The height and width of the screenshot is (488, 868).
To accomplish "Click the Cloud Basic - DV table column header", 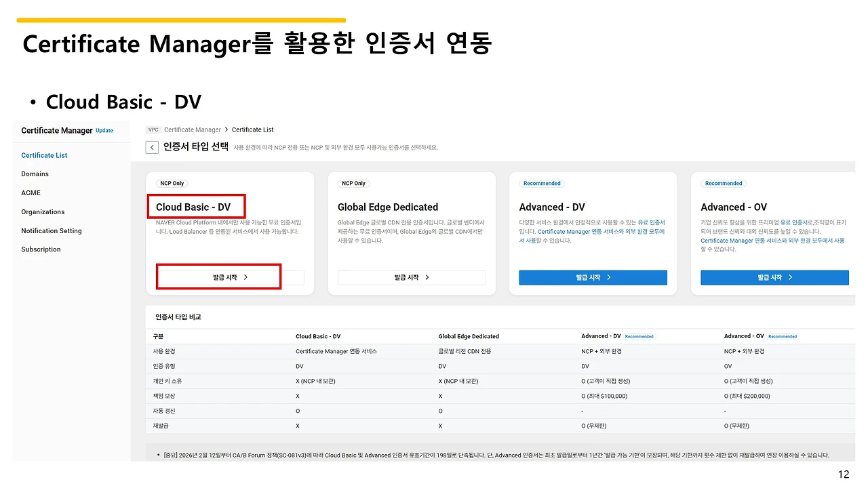I will (x=318, y=336).
